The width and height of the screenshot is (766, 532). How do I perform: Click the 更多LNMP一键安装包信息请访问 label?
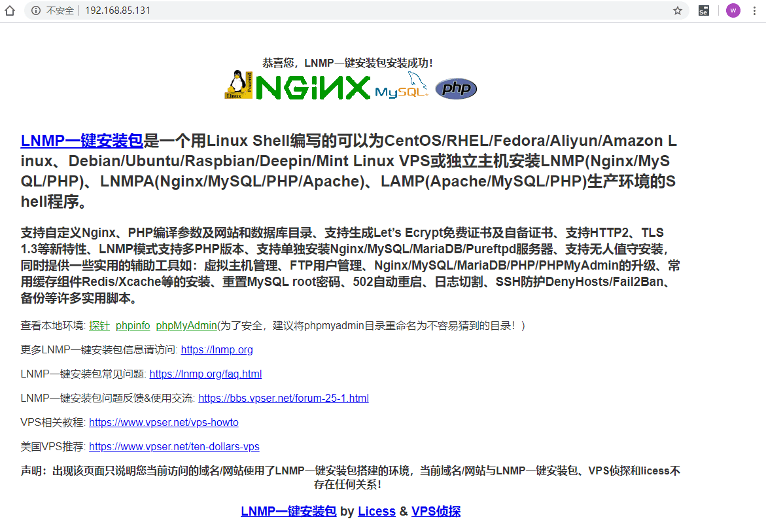pos(99,350)
